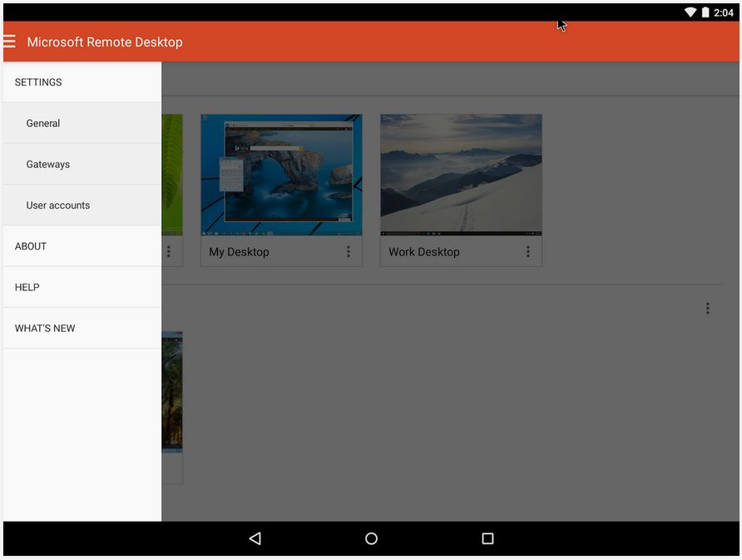The width and height of the screenshot is (742, 560).
Task: Open the My Desktop thumbnail
Action: (281, 175)
